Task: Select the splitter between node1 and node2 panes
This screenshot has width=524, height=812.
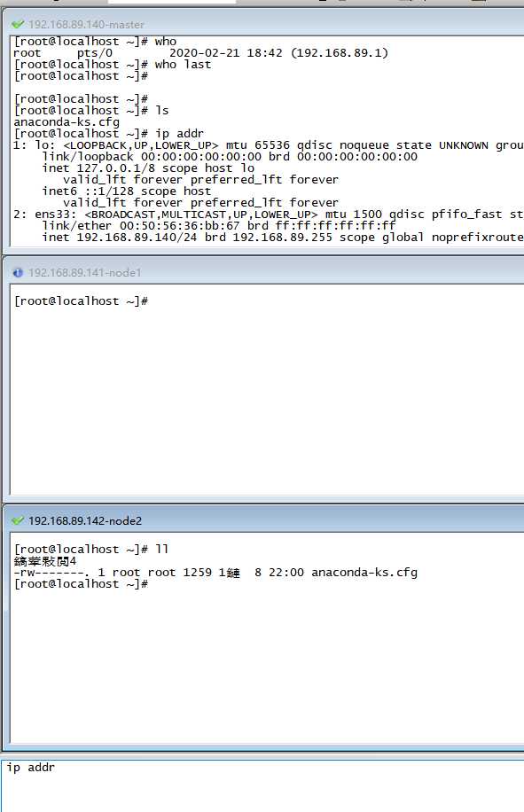Action: pos(262,503)
